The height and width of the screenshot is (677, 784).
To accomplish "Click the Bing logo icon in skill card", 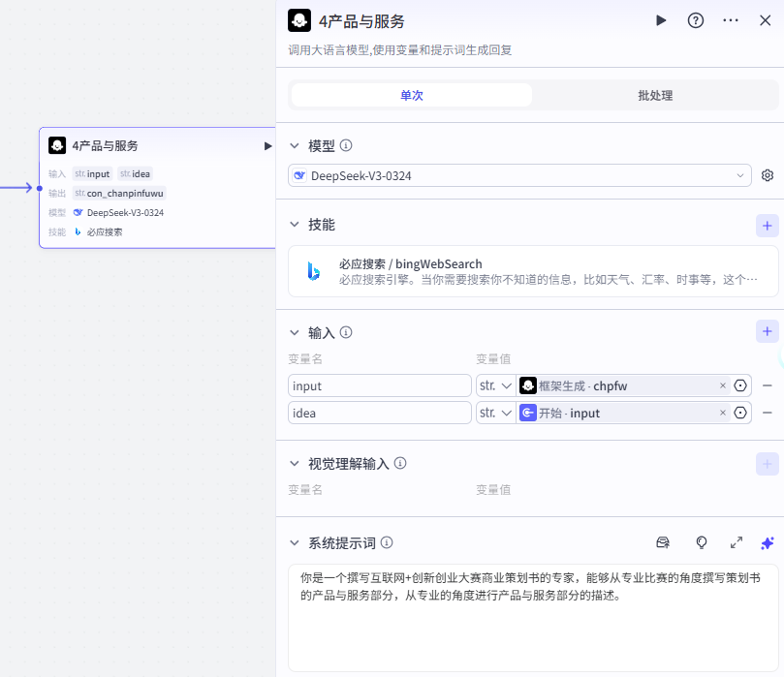I will click(313, 271).
